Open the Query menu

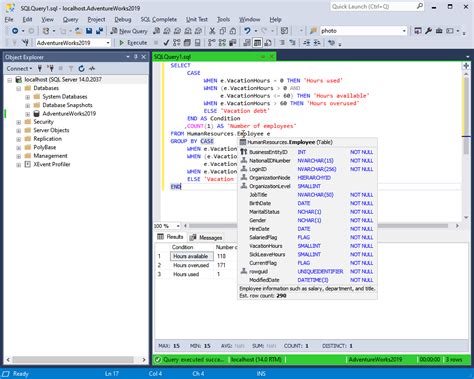click(70, 19)
